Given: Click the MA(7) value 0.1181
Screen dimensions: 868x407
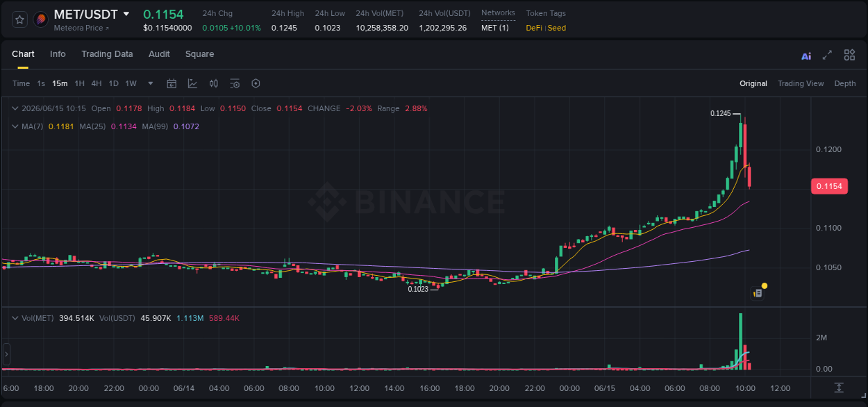Looking at the screenshot, I should (60, 126).
